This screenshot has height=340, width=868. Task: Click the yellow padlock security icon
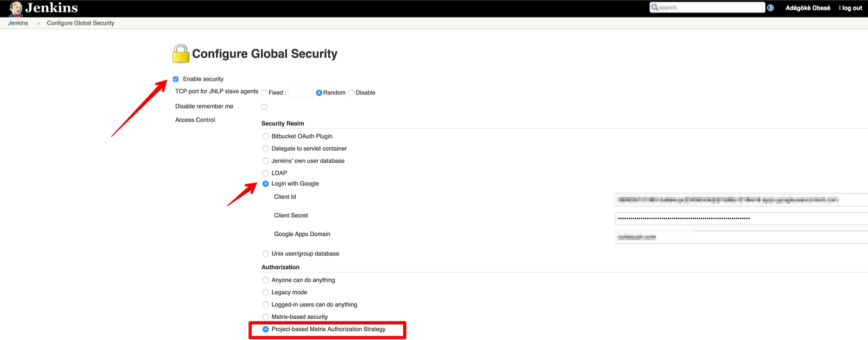point(181,54)
